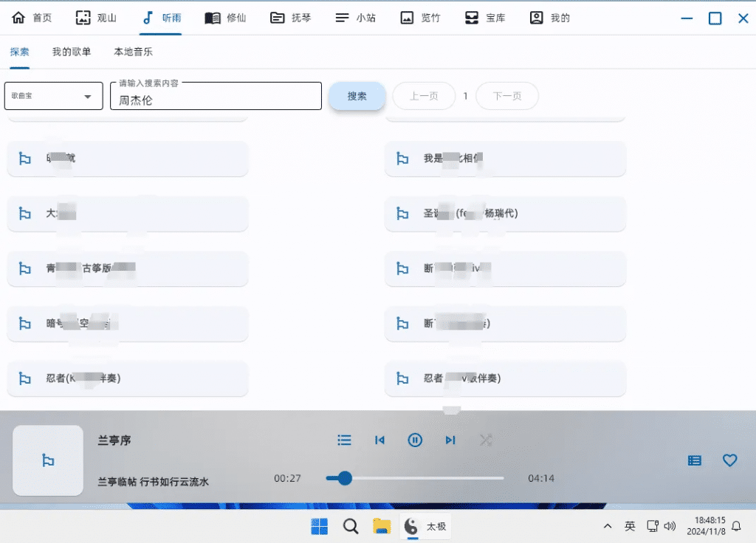
Task: Select the song starting with 暗号
Action: click(x=128, y=323)
